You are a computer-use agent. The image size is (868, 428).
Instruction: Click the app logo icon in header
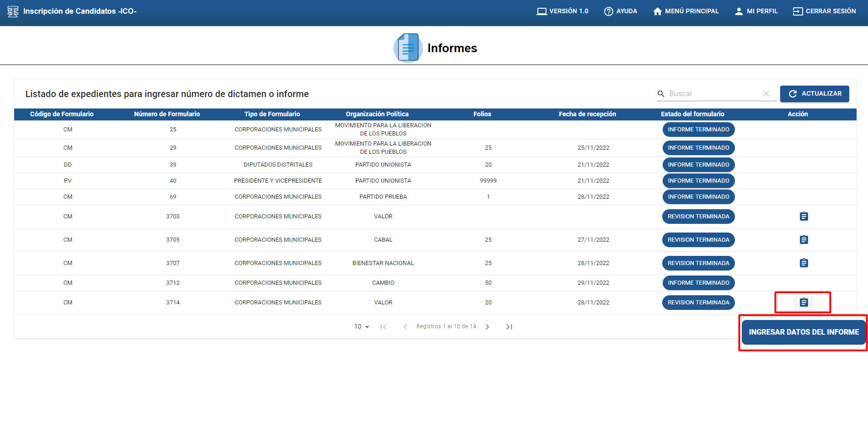13,11
